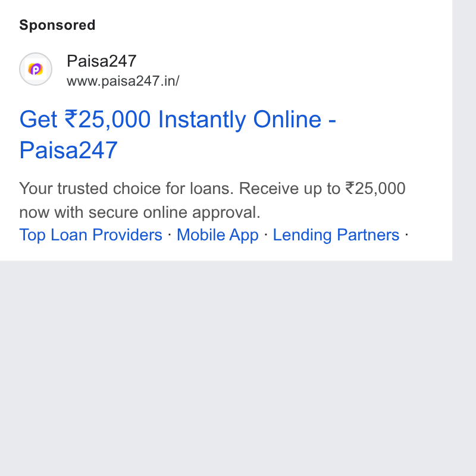Click the words secure online approval
This screenshot has width=476, height=476.
coord(174,212)
